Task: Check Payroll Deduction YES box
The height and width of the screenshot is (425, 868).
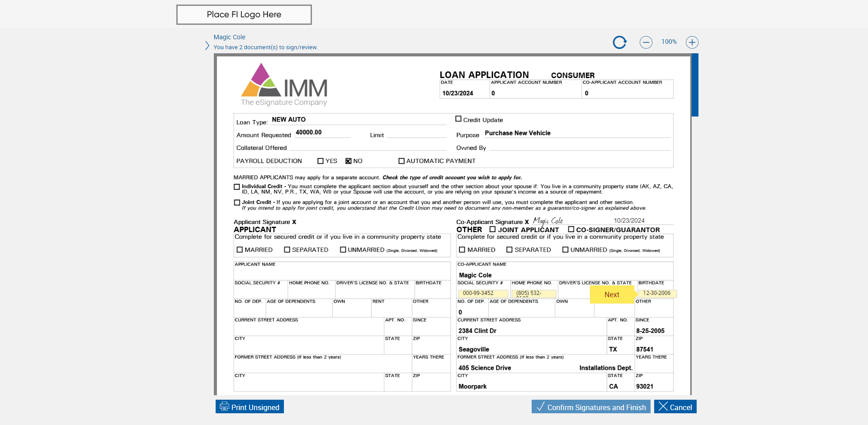Action: tap(321, 161)
